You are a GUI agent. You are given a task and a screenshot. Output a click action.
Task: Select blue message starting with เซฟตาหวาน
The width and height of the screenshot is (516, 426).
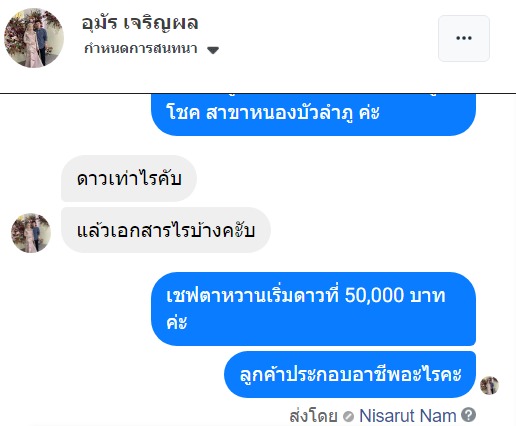click(313, 309)
